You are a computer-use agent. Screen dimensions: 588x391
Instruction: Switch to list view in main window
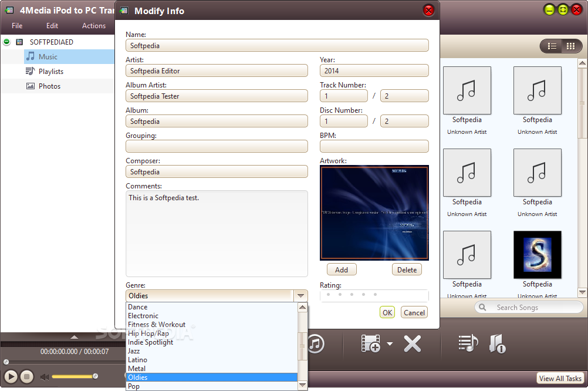point(552,46)
